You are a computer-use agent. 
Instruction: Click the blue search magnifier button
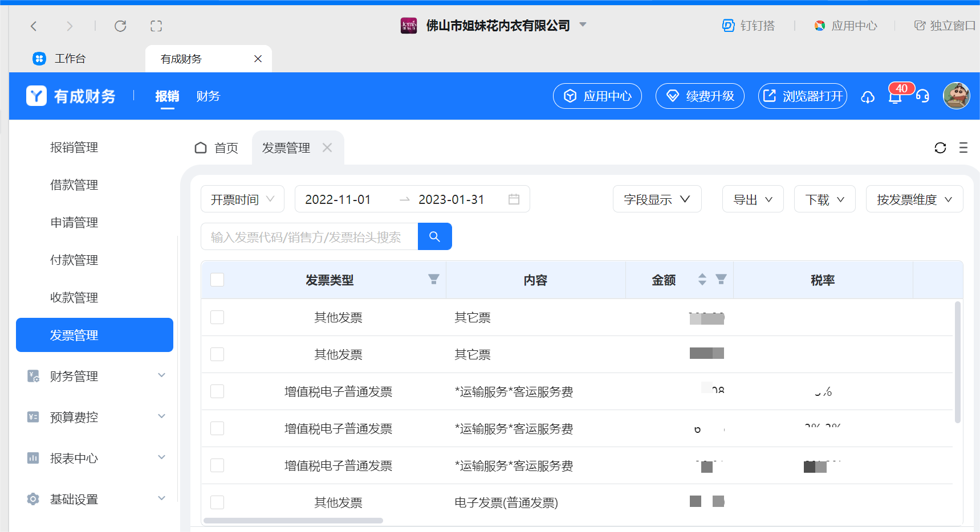pos(434,236)
